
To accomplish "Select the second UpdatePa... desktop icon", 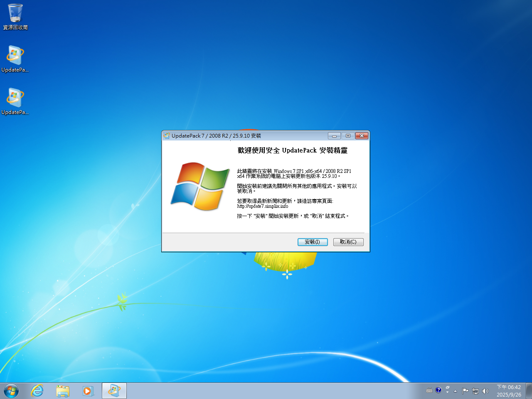I will coord(15,101).
